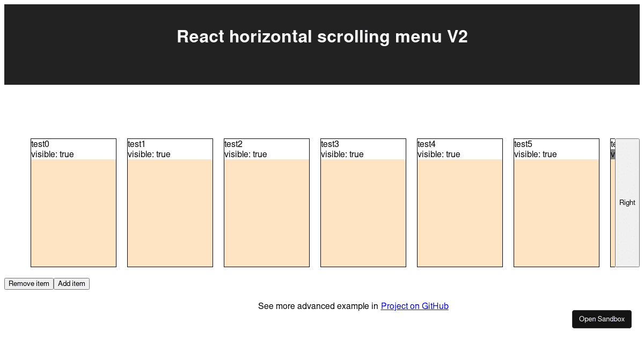Click the peach body of the test4 card
The height and width of the screenshot is (338, 644).
(x=459, y=215)
